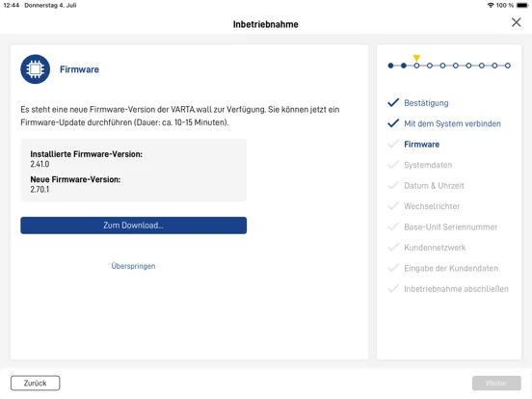Click the grey checkmark beside Kundennetzwerk
This screenshot has width=532, height=399.
[393, 248]
